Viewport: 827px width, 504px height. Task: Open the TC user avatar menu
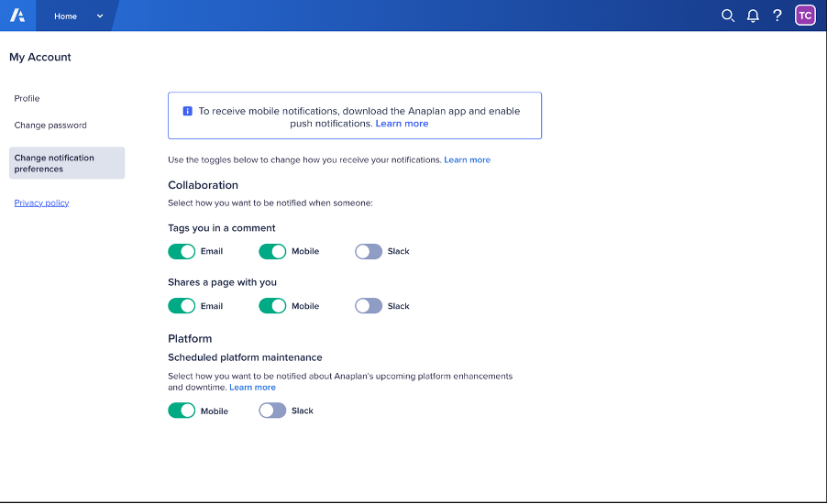coord(805,16)
